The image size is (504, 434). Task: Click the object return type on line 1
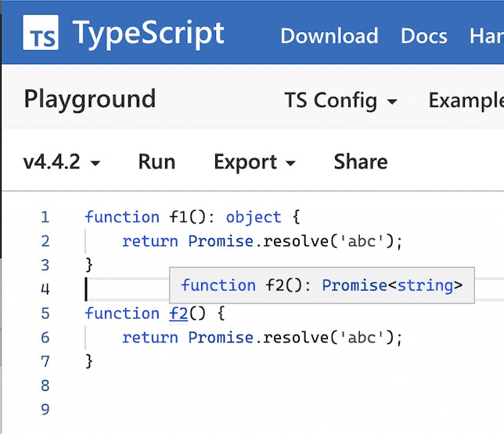point(254,217)
